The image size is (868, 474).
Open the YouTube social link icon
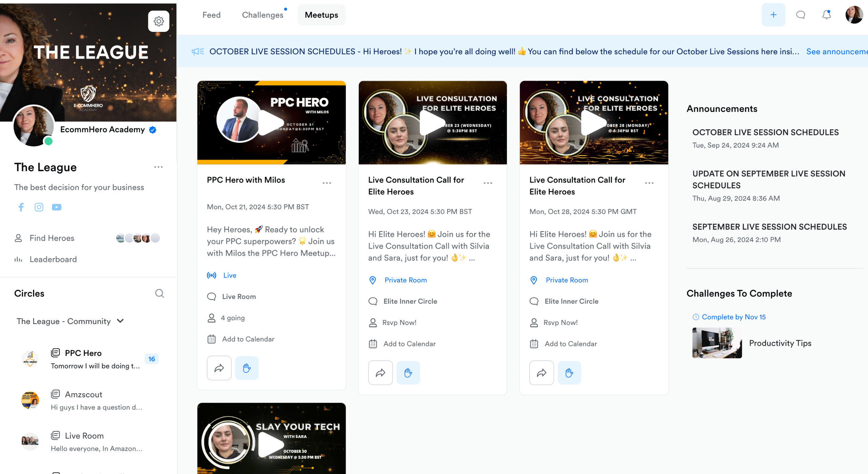pyautogui.click(x=57, y=207)
